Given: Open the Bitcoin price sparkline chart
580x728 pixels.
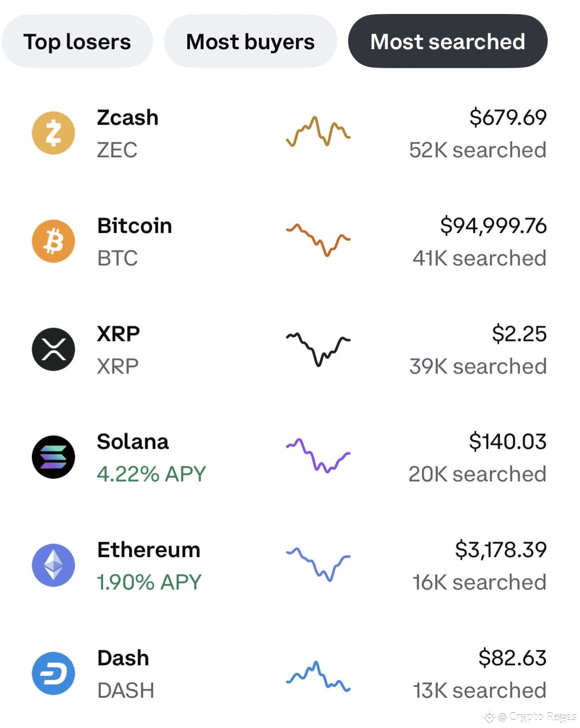Looking at the screenshot, I should (318, 239).
